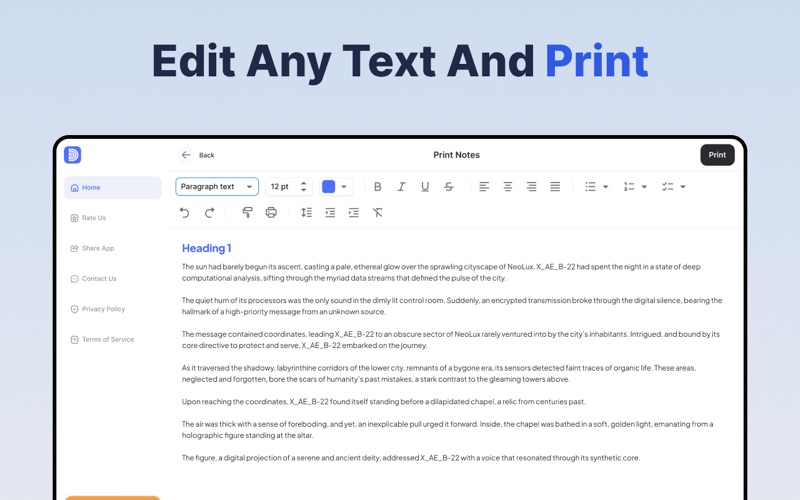The image size is (800, 500).
Task: Click paragraph starting "The air was thick"
Action: click(x=447, y=430)
